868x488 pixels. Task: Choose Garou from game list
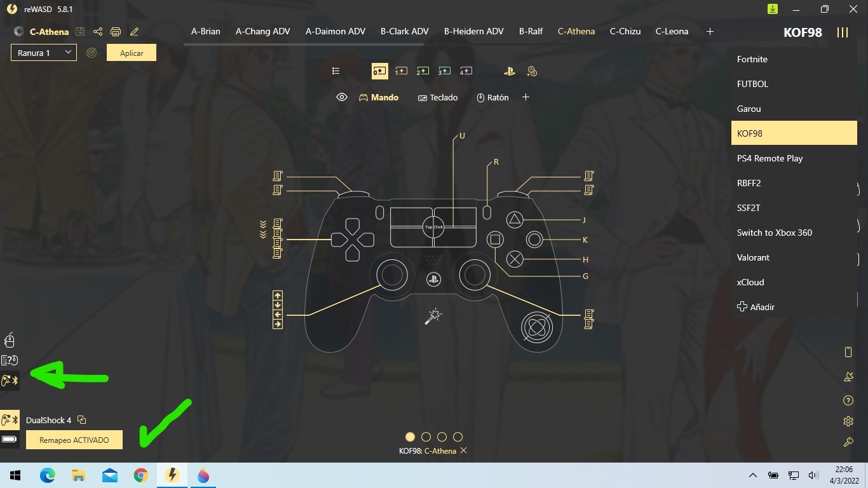click(794, 109)
